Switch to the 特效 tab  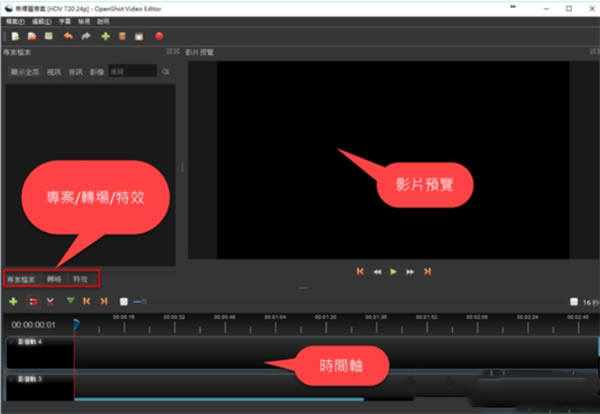pyautogui.click(x=80, y=280)
